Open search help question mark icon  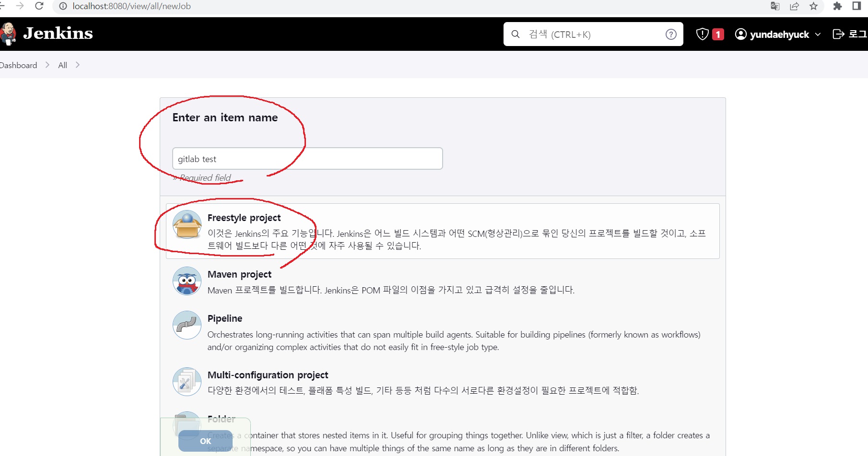(671, 34)
